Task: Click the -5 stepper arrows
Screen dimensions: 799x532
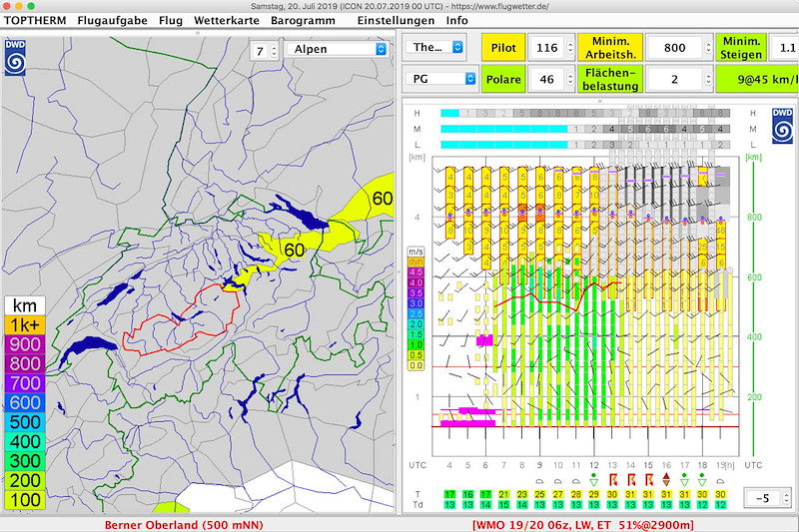Action: pyautogui.click(x=785, y=498)
